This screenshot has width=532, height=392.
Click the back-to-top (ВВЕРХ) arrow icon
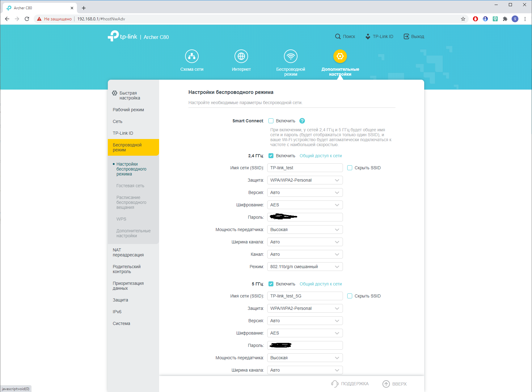[x=386, y=384]
